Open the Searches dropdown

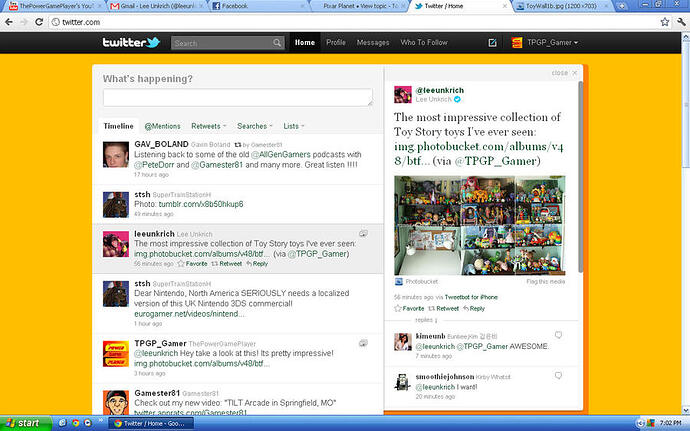point(255,126)
